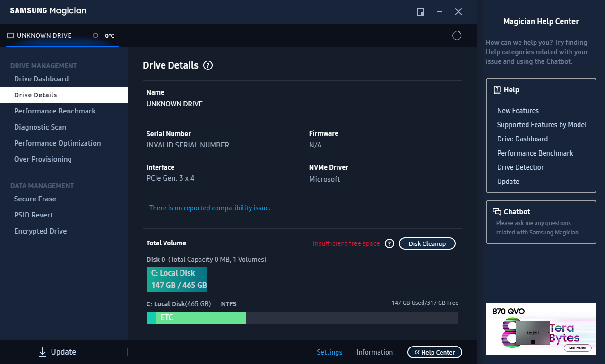
Task: Go to Secure Erase
Action: pyautogui.click(x=64, y=199)
